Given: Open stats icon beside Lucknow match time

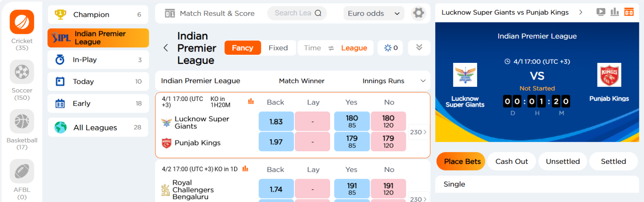Looking at the screenshot, I should (x=251, y=101).
